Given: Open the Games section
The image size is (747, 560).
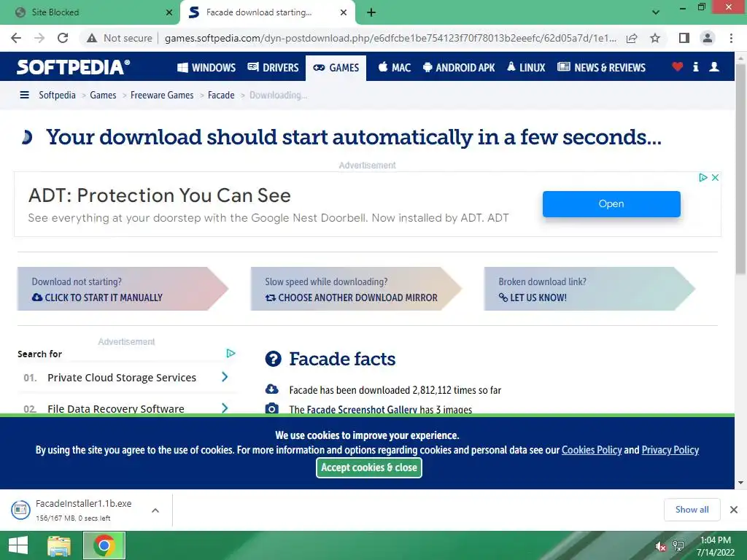Looking at the screenshot, I should tap(336, 68).
